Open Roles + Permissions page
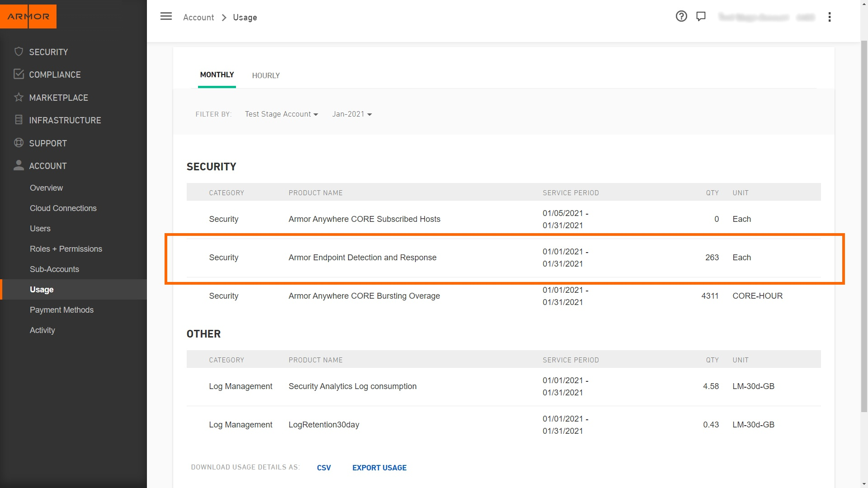 (66, 249)
